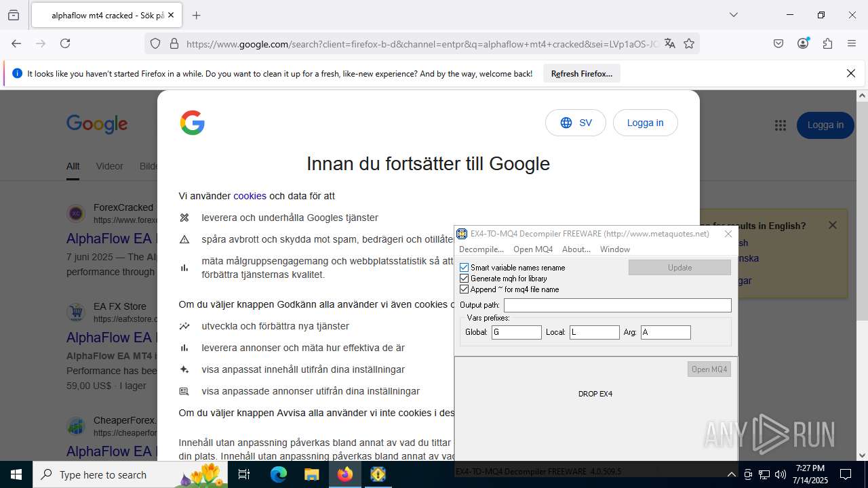The height and width of the screenshot is (488, 868).
Task: Focus the Firefox address bar URL
Action: point(422,44)
